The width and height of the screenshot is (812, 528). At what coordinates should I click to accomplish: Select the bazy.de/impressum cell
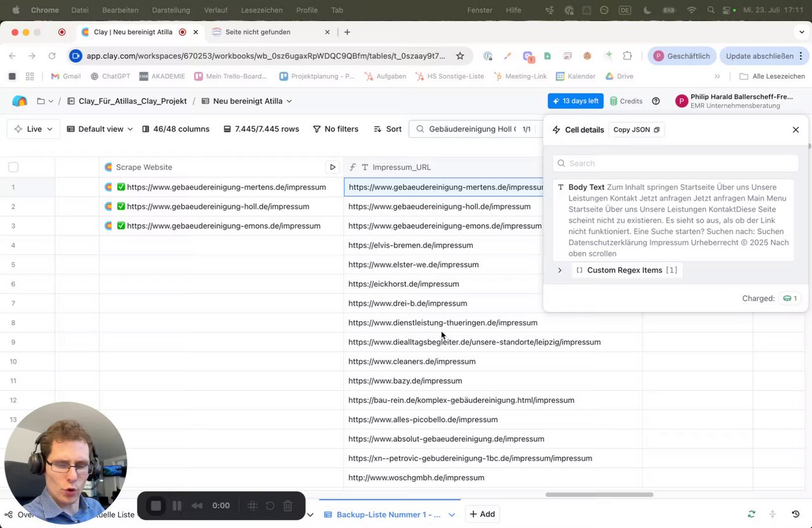tap(493, 381)
